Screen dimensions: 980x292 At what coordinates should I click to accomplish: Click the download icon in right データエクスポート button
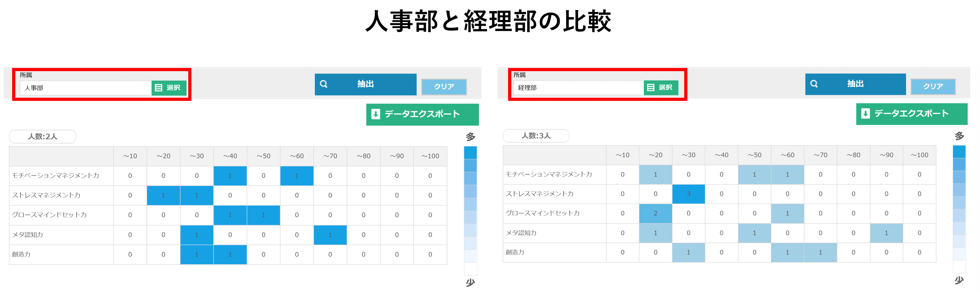(x=866, y=113)
